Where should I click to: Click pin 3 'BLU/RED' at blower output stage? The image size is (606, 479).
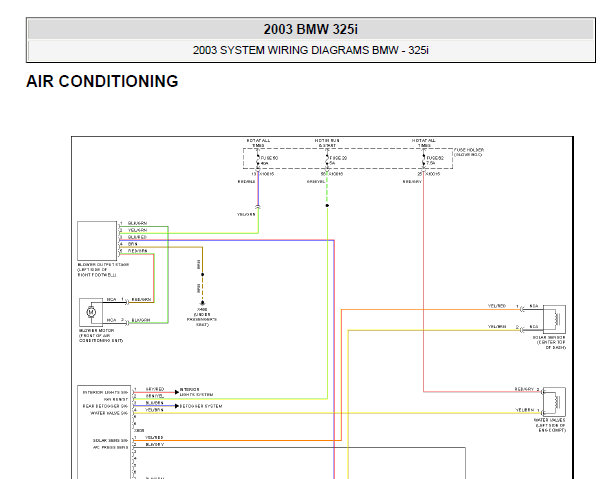137,237
